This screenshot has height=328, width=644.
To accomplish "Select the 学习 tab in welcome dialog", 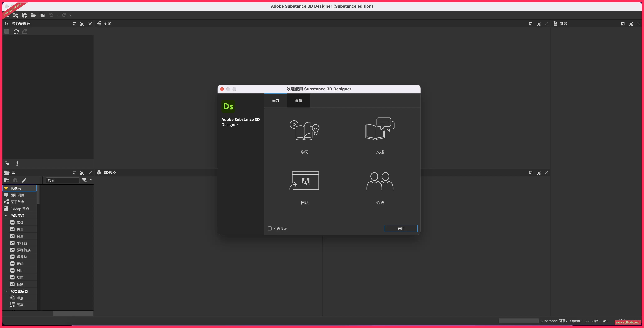I will (275, 101).
